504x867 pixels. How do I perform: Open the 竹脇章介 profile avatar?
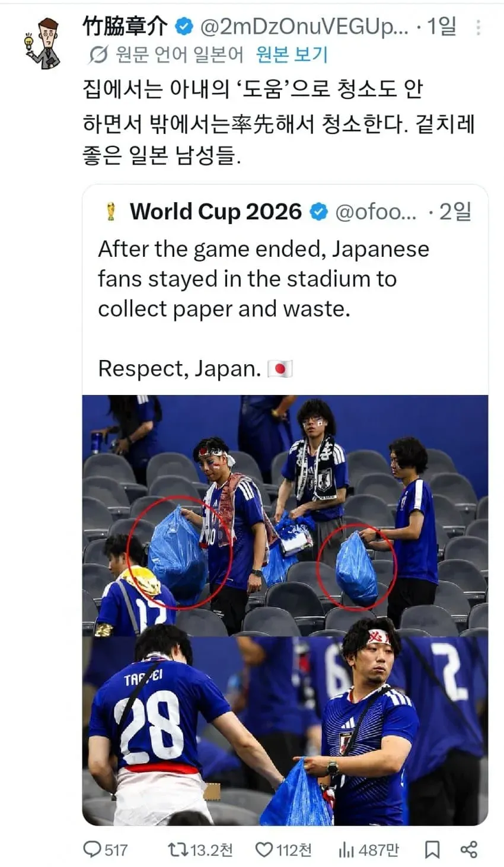pyautogui.click(x=43, y=44)
